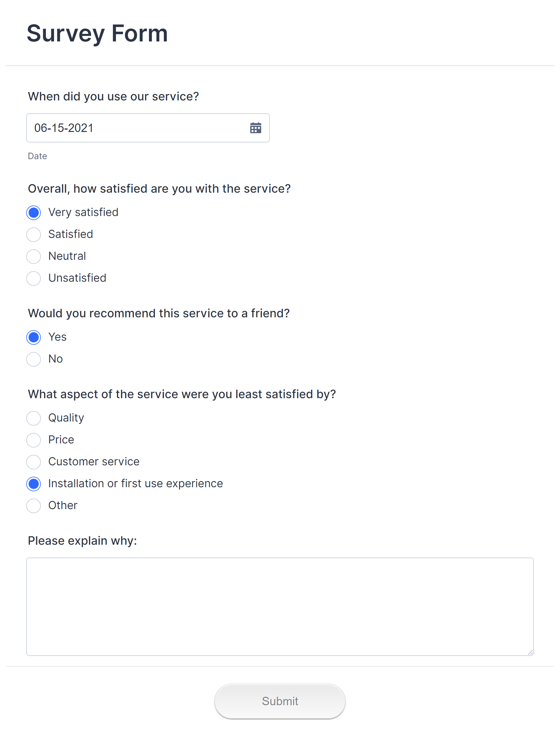Screen dimensions: 560x740
Task: Open the calendar date picker icon
Action: coord(256,128)
